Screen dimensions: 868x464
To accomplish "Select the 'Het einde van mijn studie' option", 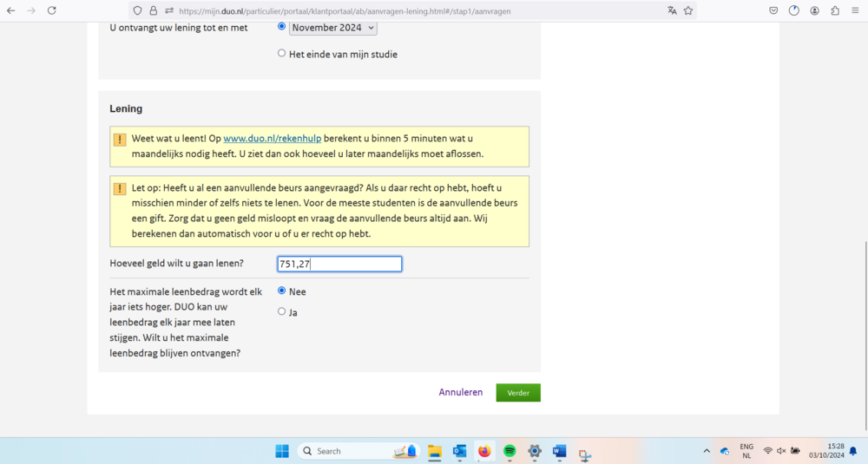I will click(x=281, y=54).
